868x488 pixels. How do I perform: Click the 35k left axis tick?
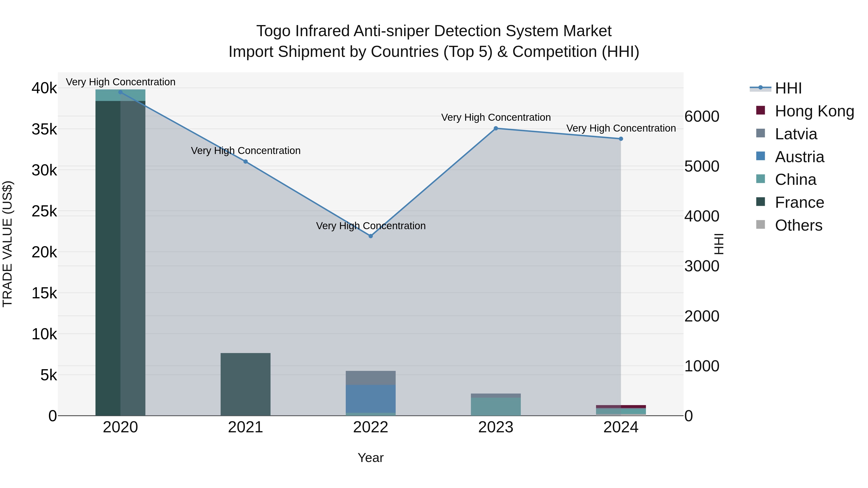click(44, 129)
